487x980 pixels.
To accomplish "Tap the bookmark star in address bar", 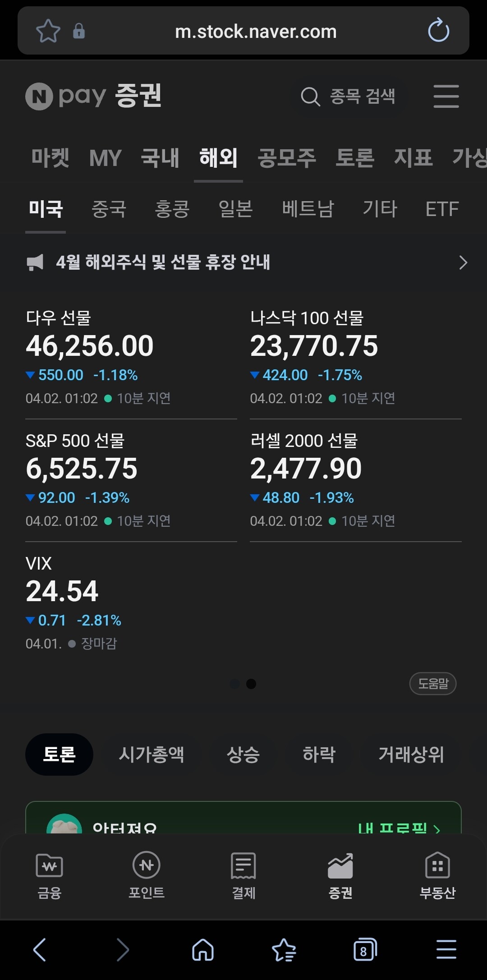I will click(48, 31).
